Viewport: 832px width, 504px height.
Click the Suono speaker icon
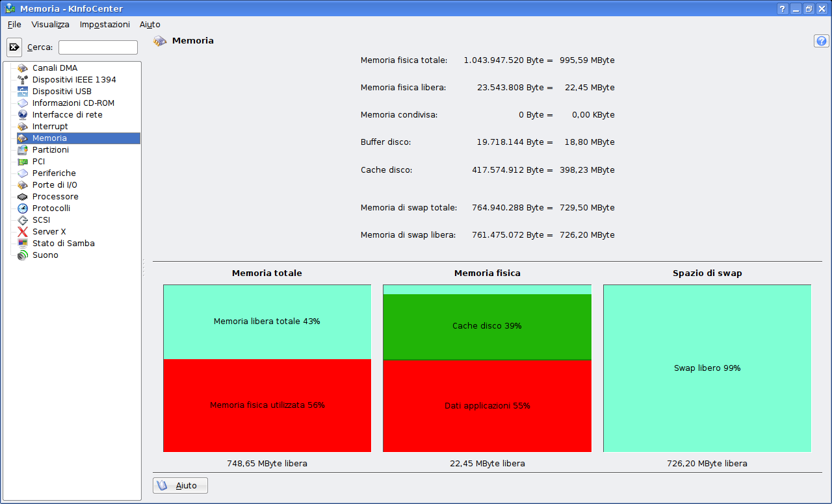(23, 255)
